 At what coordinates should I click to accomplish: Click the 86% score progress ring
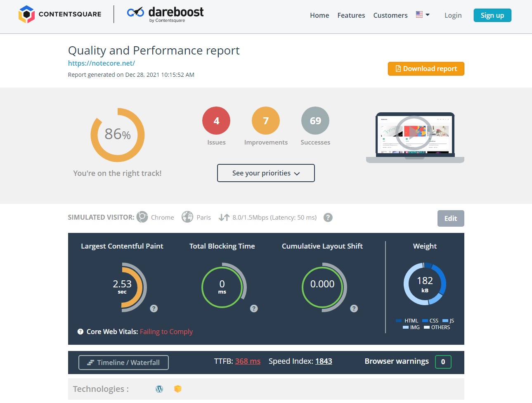118,135
